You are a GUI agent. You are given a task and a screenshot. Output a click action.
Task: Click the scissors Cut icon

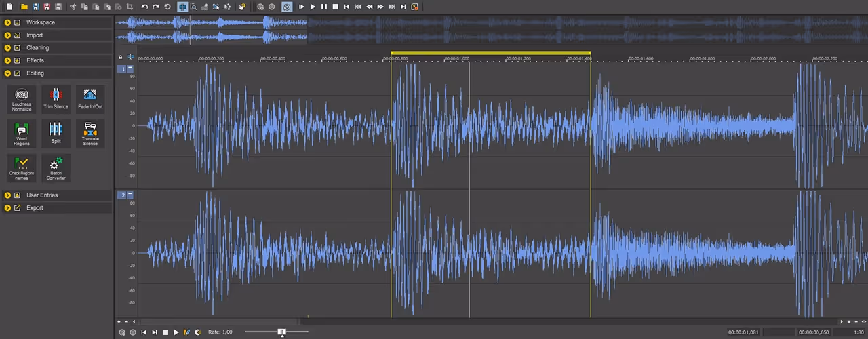(73, 7)
